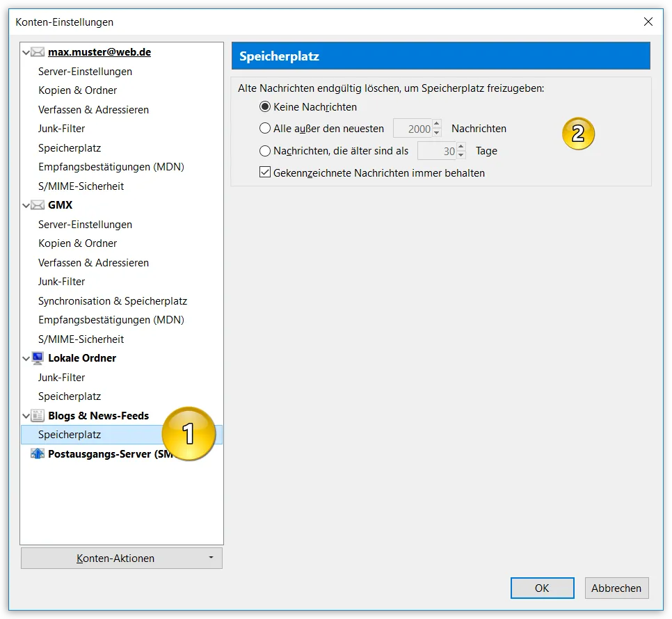Click the Blogs & News-Feeds feed icon
Screen dimensions: 672x619
[x=38, y=415]
